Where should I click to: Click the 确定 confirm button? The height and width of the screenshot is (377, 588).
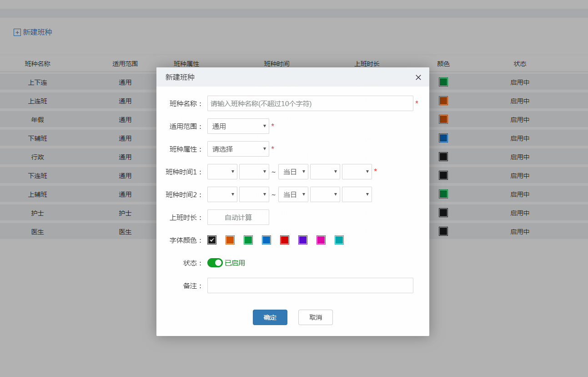pyautogui.click(x=270, y=317)
